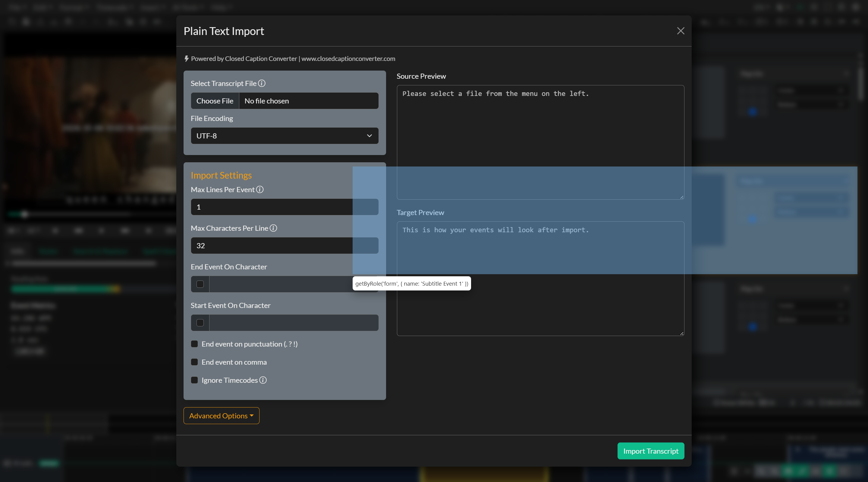Close the Plain Text Import dialog

[680, 31]
